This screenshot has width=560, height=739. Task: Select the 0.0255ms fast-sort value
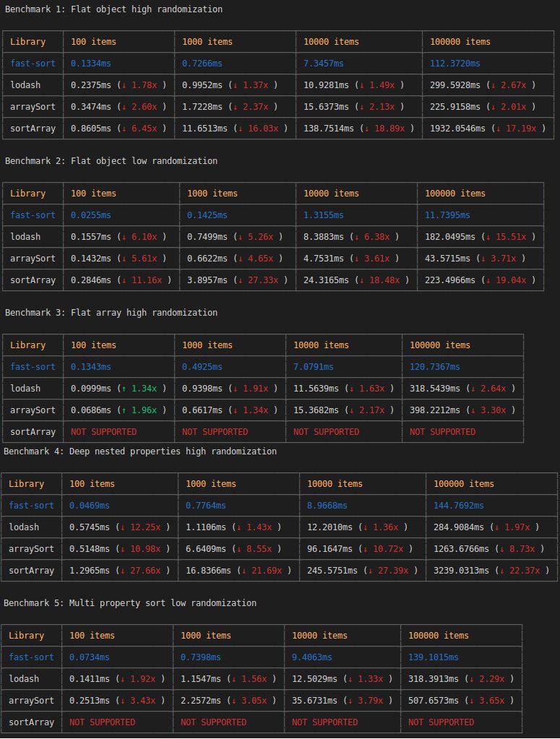point(91,215)
